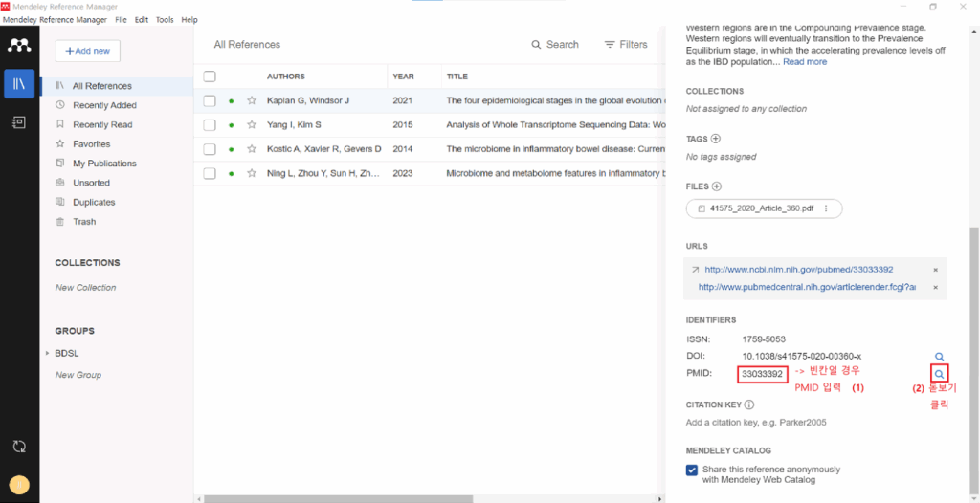Add a file with the Files plus icon
This screenshot has width=980, height=503.
coord(717,186)
